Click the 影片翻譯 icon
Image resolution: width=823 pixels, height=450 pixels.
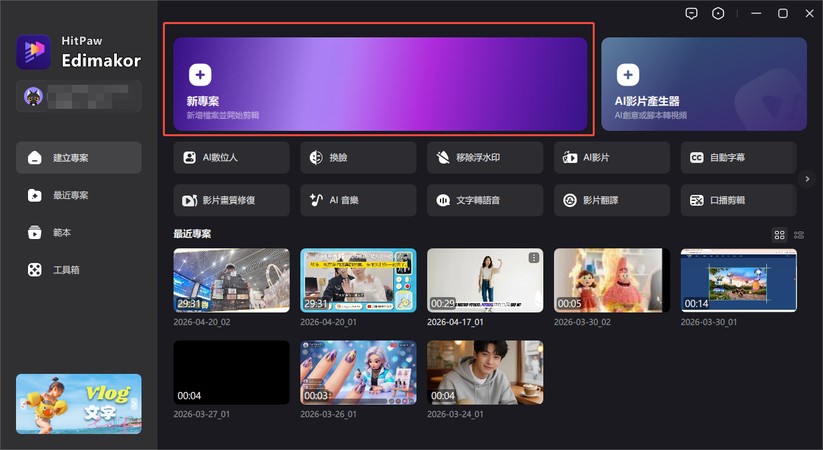(x=570, y=200)
